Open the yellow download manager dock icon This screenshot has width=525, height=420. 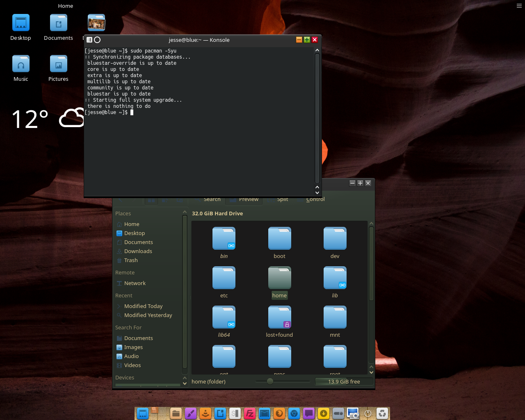[x=324, y=413]
